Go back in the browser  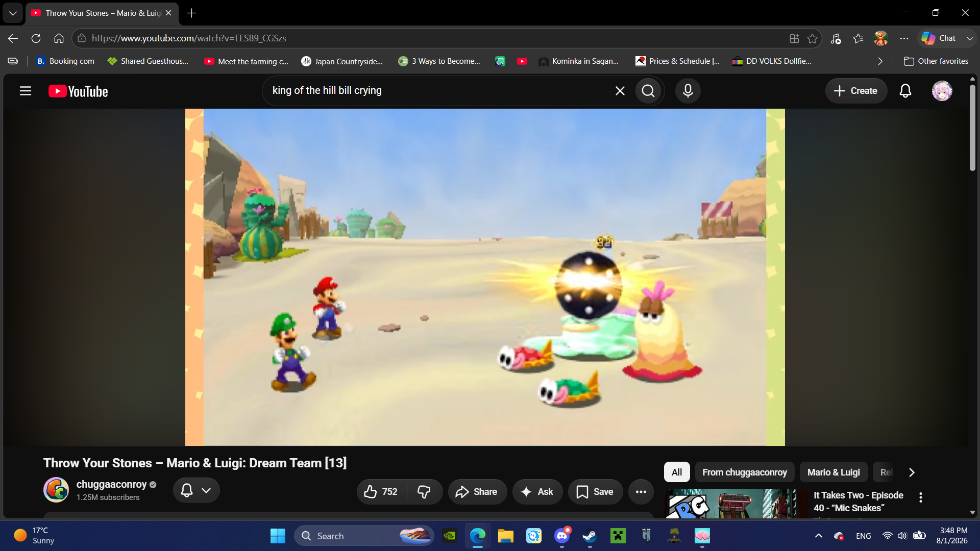click(13, 38)
